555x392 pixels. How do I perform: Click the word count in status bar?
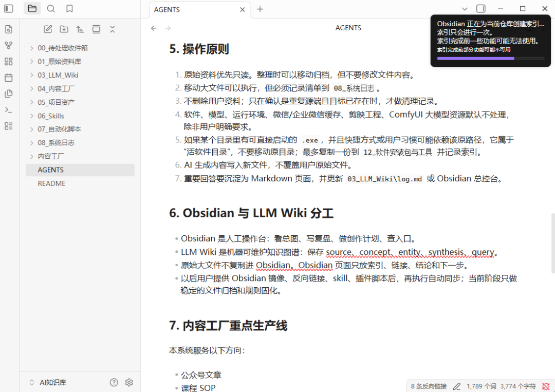[x=481, y=386]
